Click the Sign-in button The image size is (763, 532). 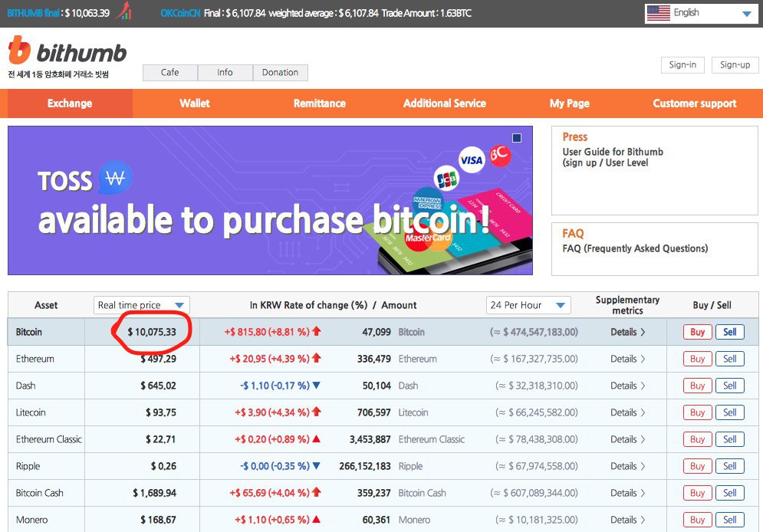(x=682, y=64)
